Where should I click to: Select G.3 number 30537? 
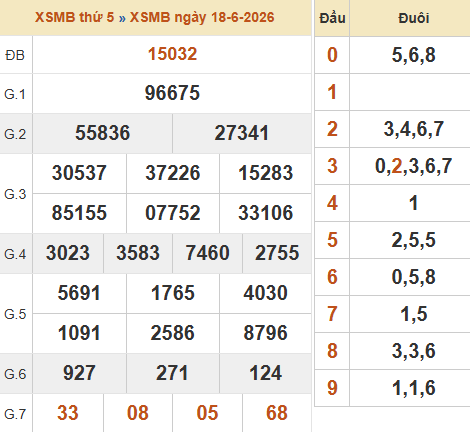pos(79,173)
